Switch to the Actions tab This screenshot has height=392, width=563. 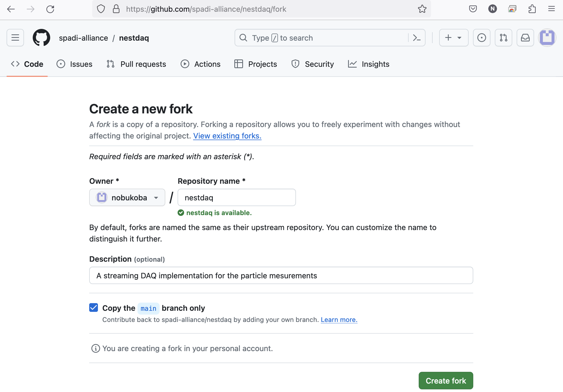tap(200, 64)
